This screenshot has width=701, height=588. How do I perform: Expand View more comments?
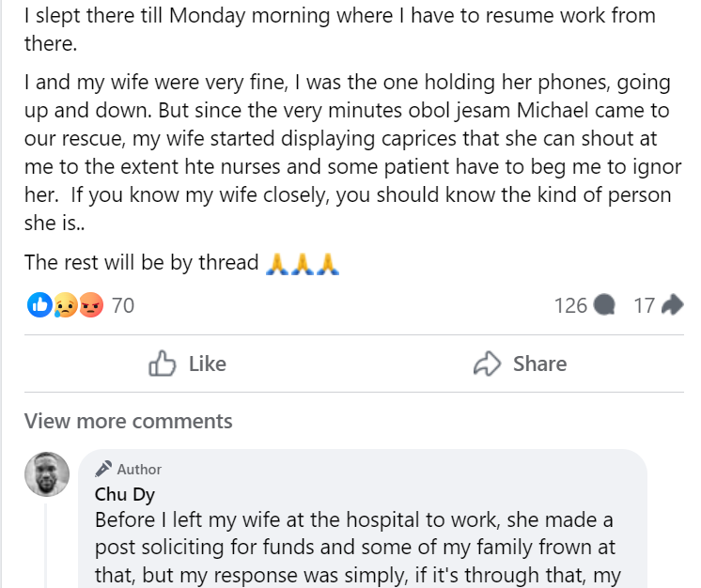tap(128, 421)
